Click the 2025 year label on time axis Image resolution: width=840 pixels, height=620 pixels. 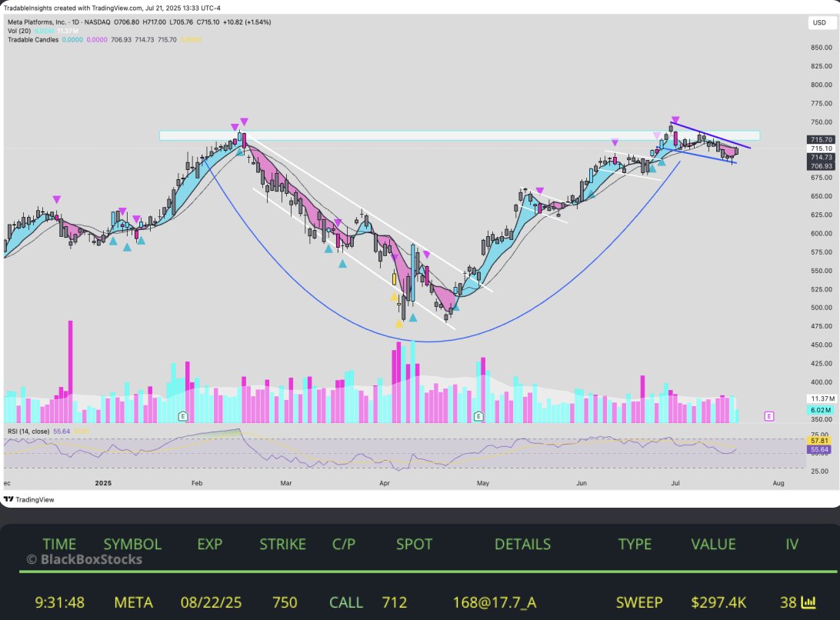pyautogui.click(x=103, y=483)
